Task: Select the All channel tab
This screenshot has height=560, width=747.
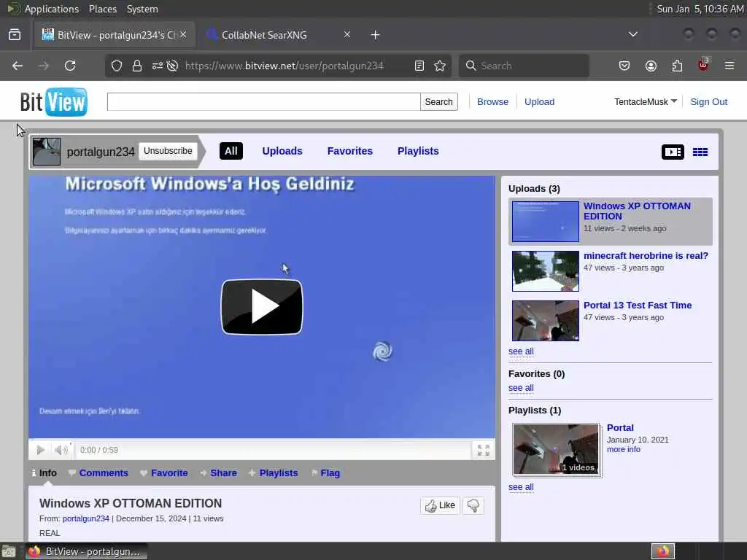Action: click(x=231, y=151)
